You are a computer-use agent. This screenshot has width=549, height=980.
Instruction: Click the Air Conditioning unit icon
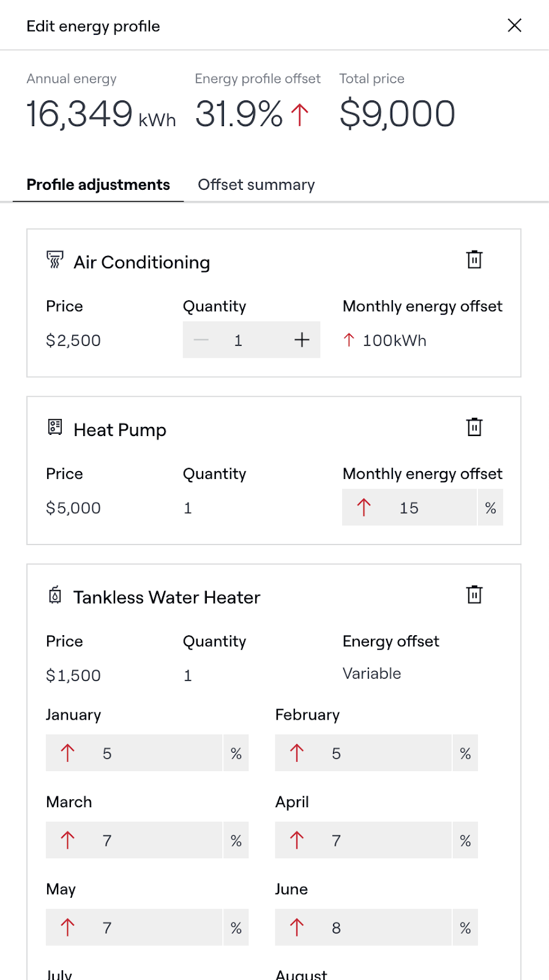click(x=55, y=260)
